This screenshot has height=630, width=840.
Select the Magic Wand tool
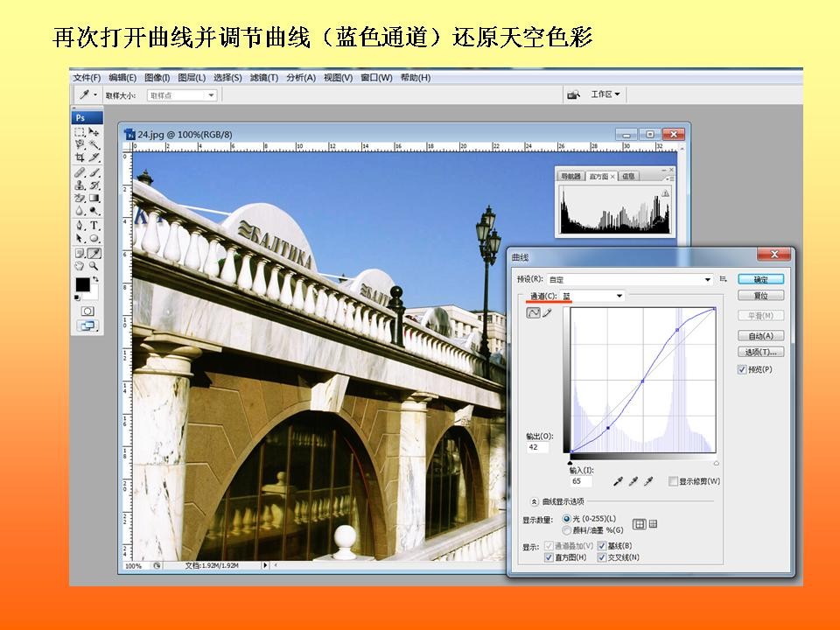pos(94,144)
